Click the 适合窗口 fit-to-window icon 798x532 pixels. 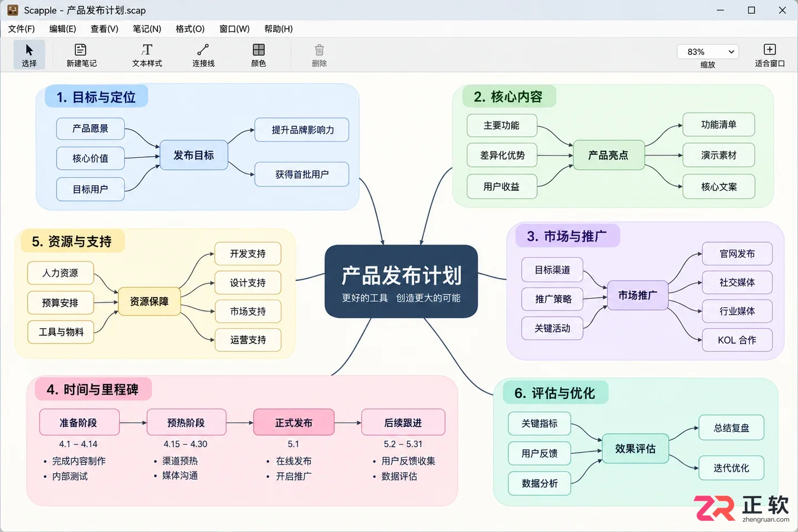pos(770,49)
